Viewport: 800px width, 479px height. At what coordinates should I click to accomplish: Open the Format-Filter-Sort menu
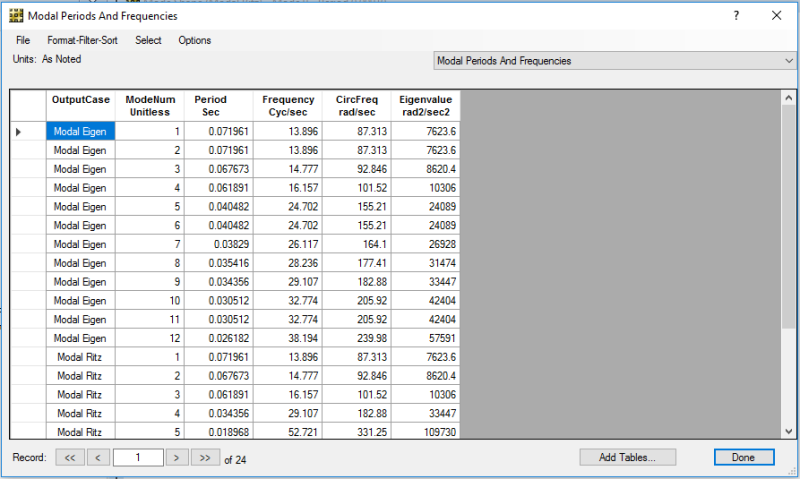pyautogui.click(x=83, y=40)
